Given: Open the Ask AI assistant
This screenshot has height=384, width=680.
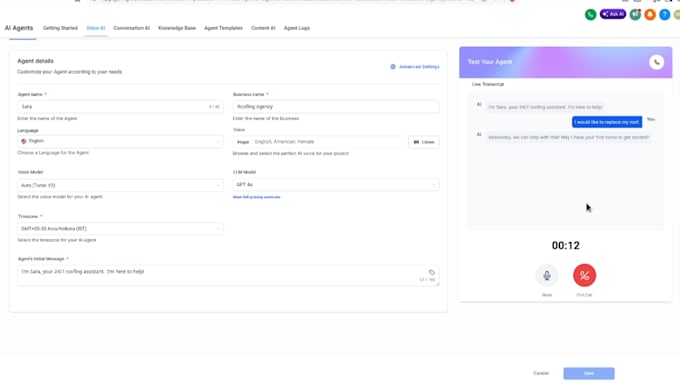Looking at the screenshot, I should (x=613, y=14).
